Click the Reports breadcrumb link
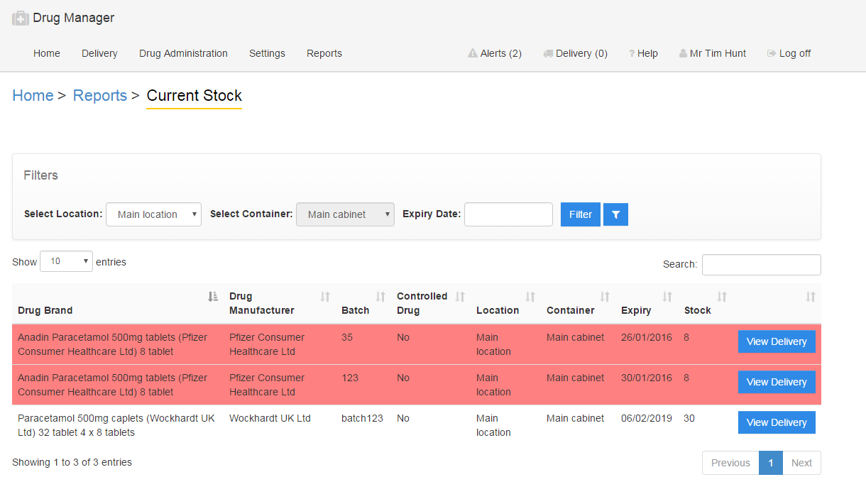866x504 pixels. [100, 96]
